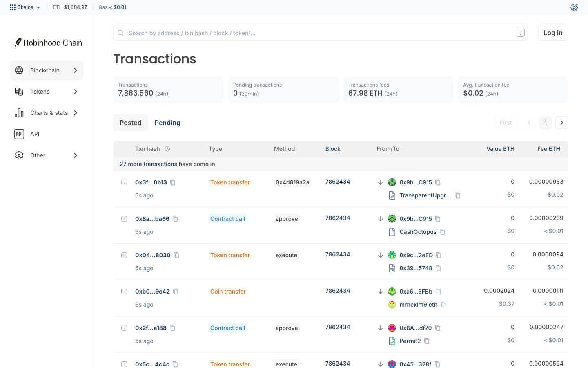Copy address 0x9c...2eED
Screen dimensions: 588x368
pyautogui.click(x=439, y=255)
